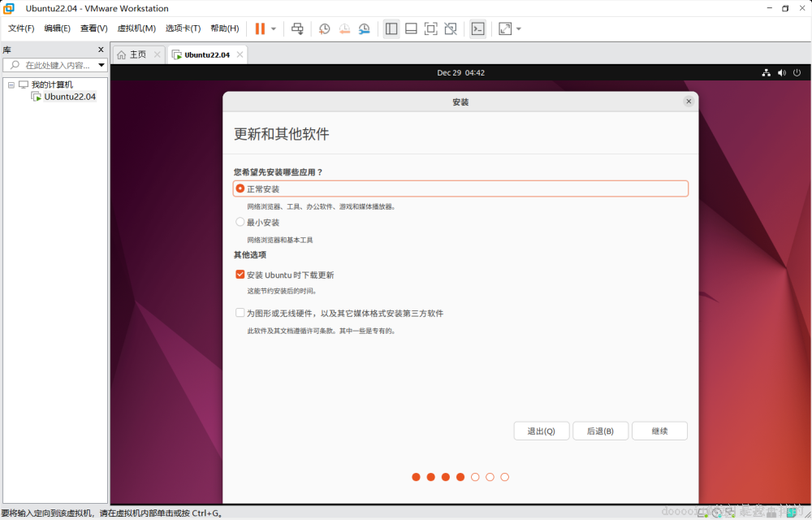Image resolution: width=812 pixels, height=520 pixels.
Task: Revert the VM to its snapshot
Action: pos(344,28)
